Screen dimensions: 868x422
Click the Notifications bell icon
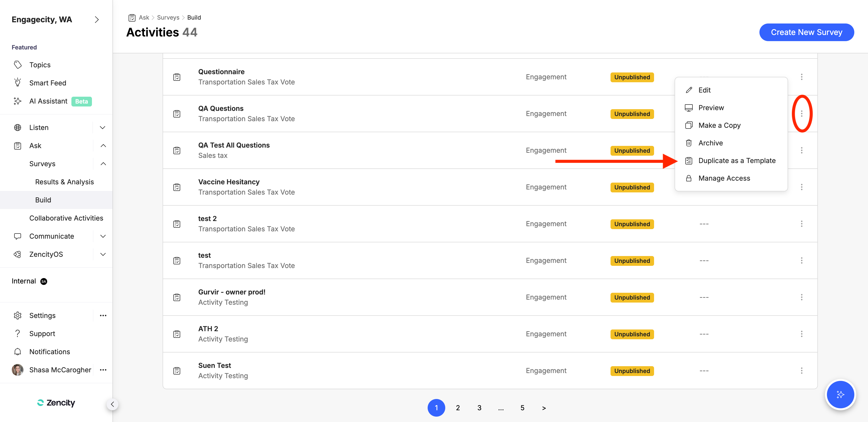(x=18, y=352)
